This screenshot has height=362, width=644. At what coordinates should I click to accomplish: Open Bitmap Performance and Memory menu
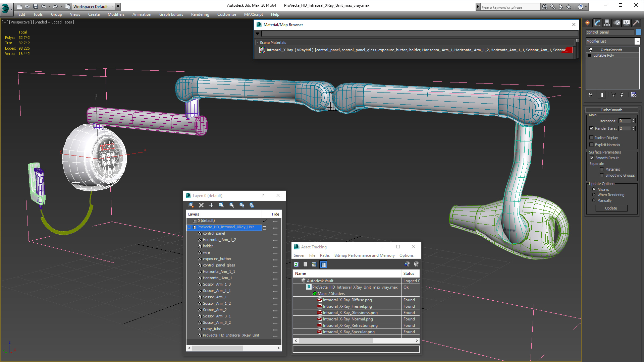(x=364, y=255)
